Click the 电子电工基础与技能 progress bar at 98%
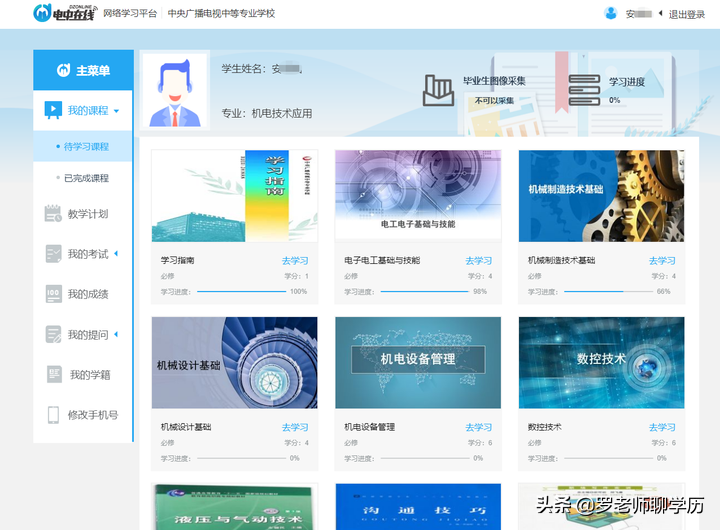Screen dimensions: 720x530 pos(425,291)
